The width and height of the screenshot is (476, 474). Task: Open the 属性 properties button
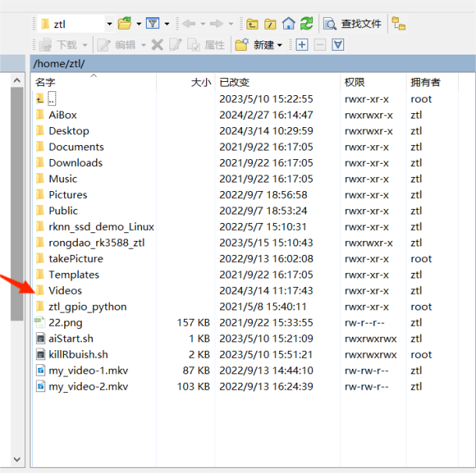coord(206,45)
